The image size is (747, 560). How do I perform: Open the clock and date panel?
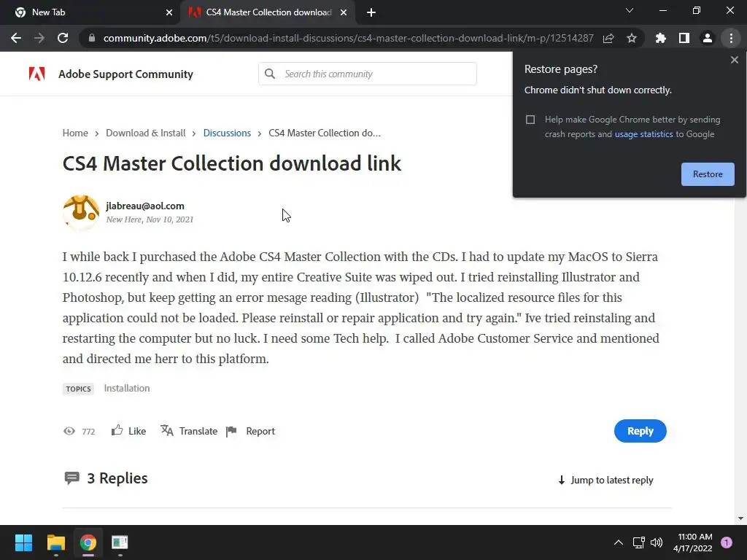(x=693, y=542)
